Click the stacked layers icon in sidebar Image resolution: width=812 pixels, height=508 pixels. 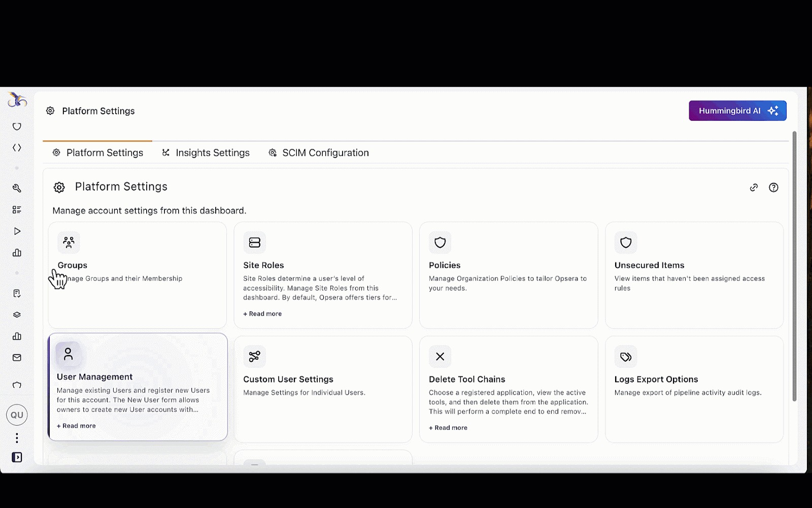[x=17, y=315]
